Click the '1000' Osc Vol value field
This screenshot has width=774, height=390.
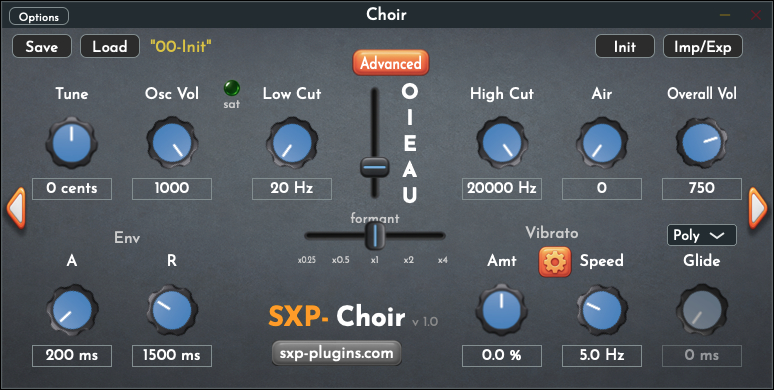(x=172, y=189)
